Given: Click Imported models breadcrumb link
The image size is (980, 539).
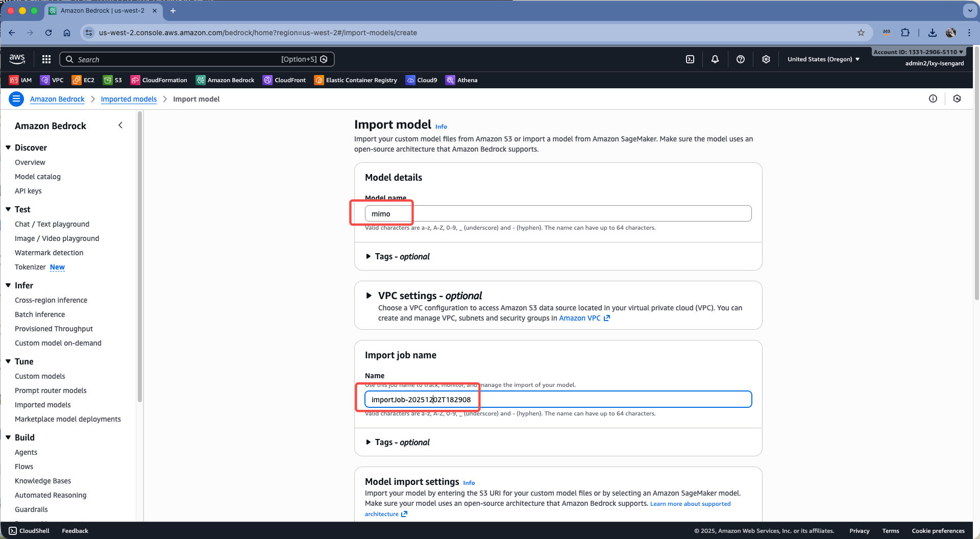Looking at the screenshot, I should [129, 99].
